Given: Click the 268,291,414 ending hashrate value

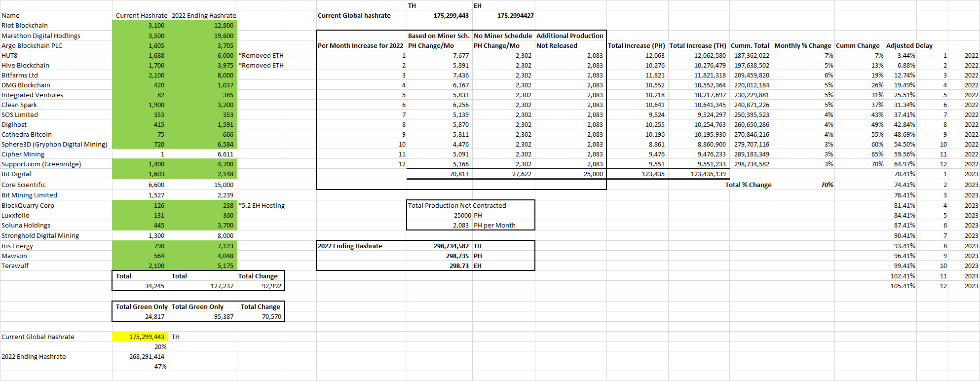Looking at the screenshot, I should coord(147,356).
